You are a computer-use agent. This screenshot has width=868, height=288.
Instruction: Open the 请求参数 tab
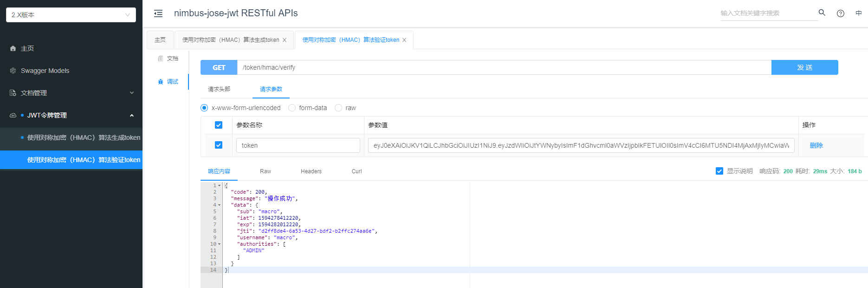click(x=271, y=89)
